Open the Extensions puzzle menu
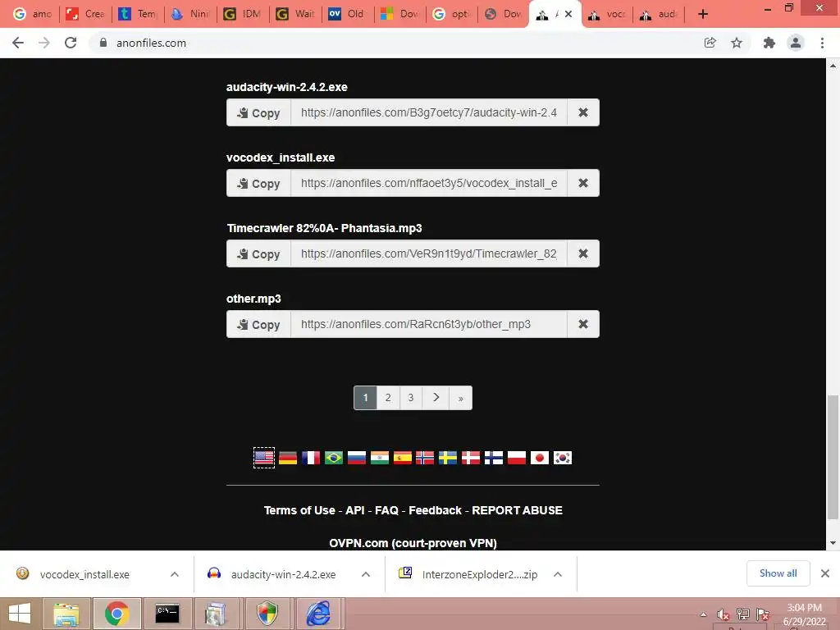Screen dimensions: 840x630 (769, 43)
